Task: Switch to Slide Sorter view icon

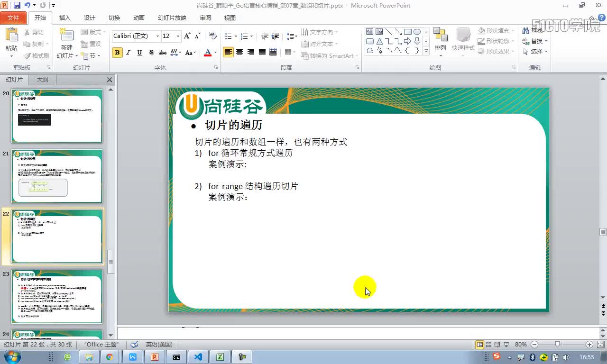Action: (x=488, y=345)
